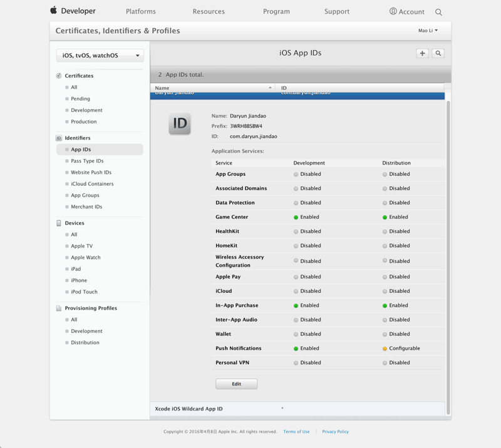
Task: Show iPhone devices
Action: click(x=79, y=280)
